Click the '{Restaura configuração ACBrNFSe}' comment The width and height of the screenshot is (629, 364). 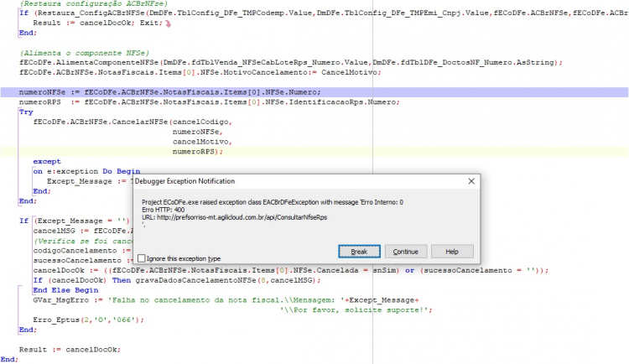(93, 3)
